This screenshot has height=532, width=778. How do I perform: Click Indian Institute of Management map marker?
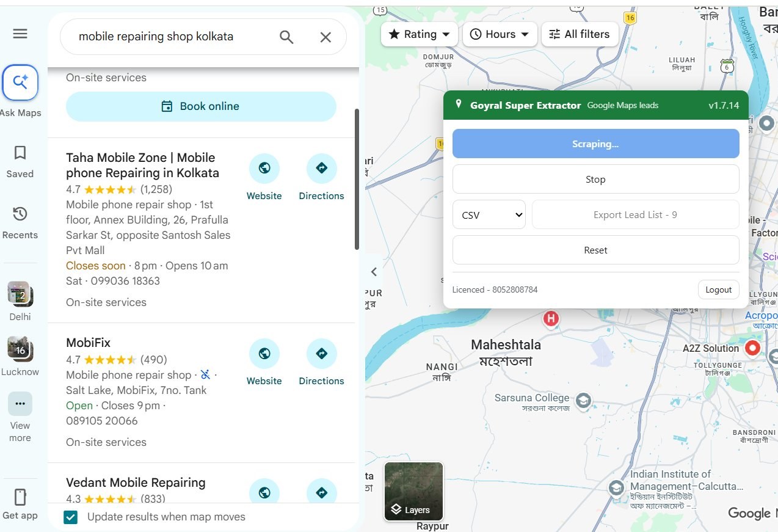[x=616, y=487]
